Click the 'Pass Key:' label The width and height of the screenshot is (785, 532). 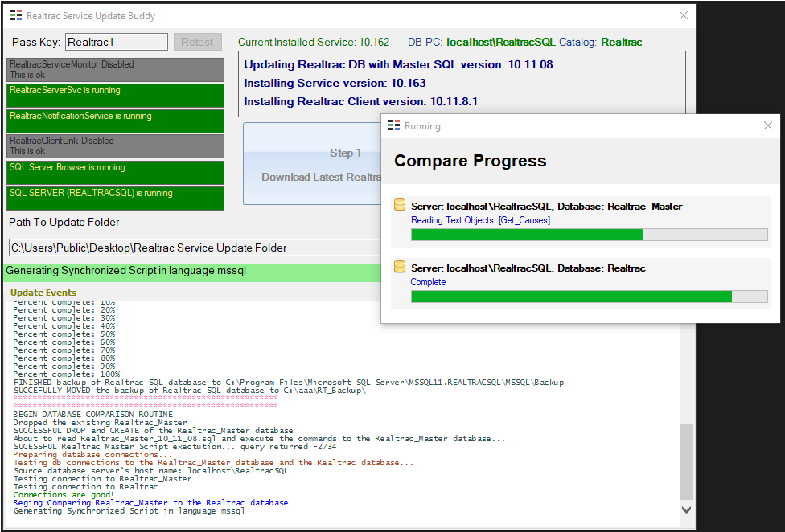click(x=36, y=42)
